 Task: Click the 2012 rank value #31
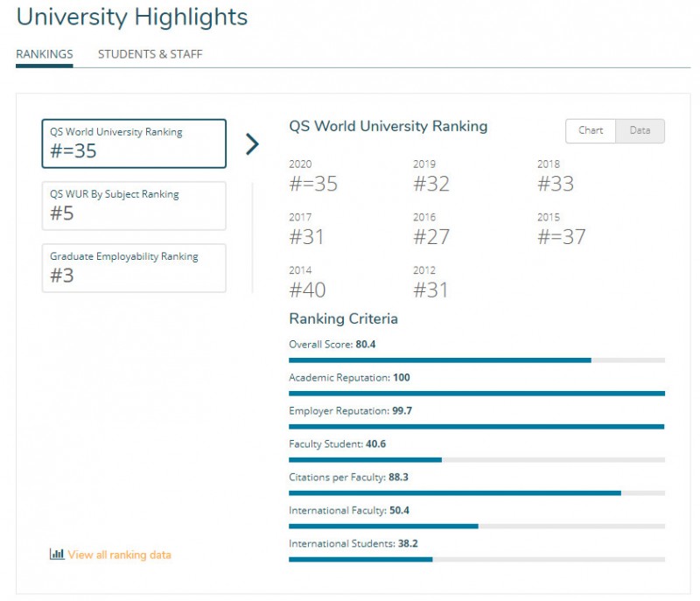430,290
